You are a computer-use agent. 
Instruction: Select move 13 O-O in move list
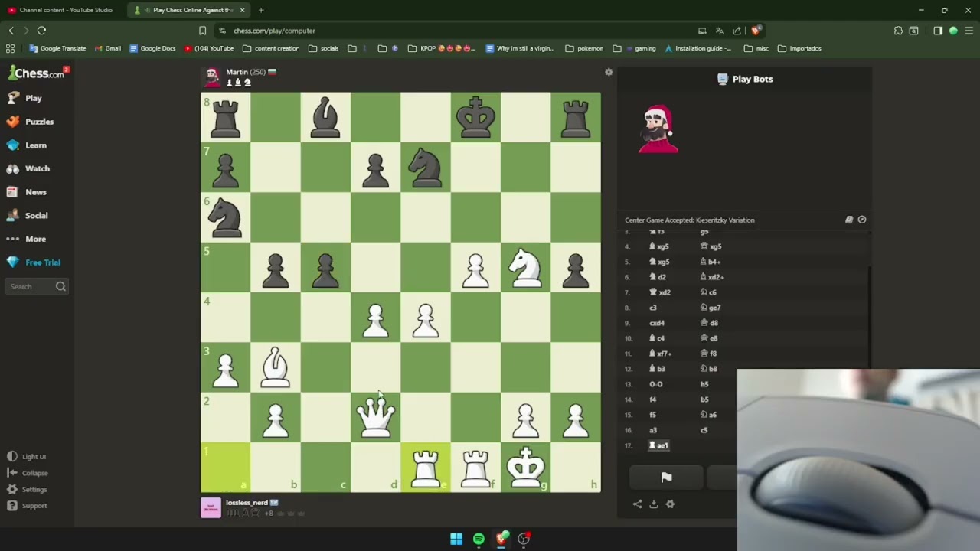[x=655, y=384]
